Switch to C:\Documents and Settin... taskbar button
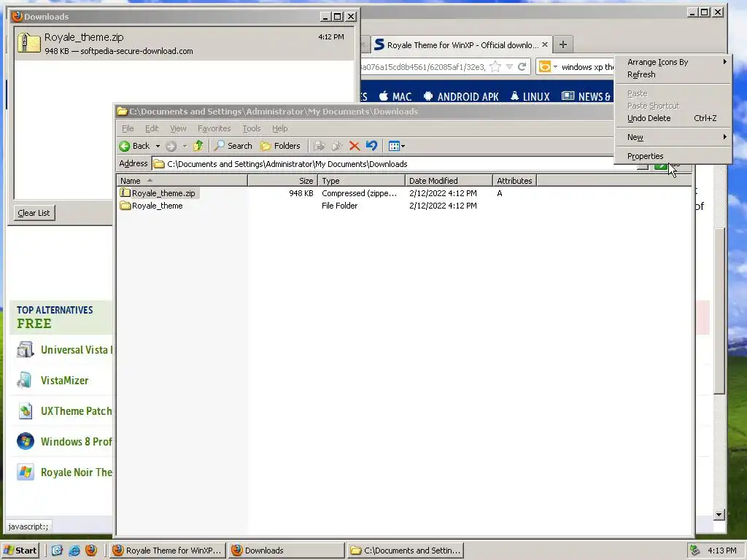The image size is (747, 560). (406, 551)
